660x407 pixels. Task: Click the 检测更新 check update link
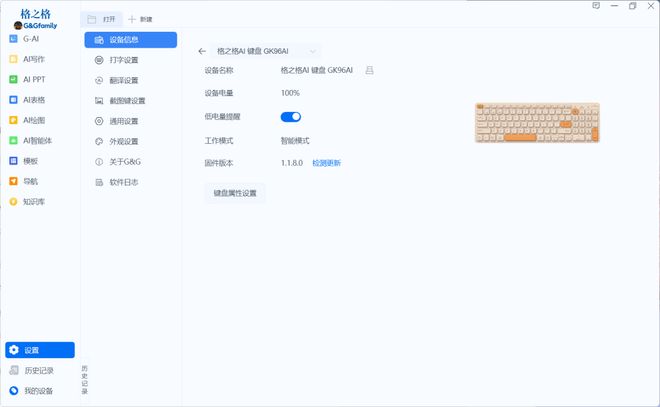(x=326, y=163)
